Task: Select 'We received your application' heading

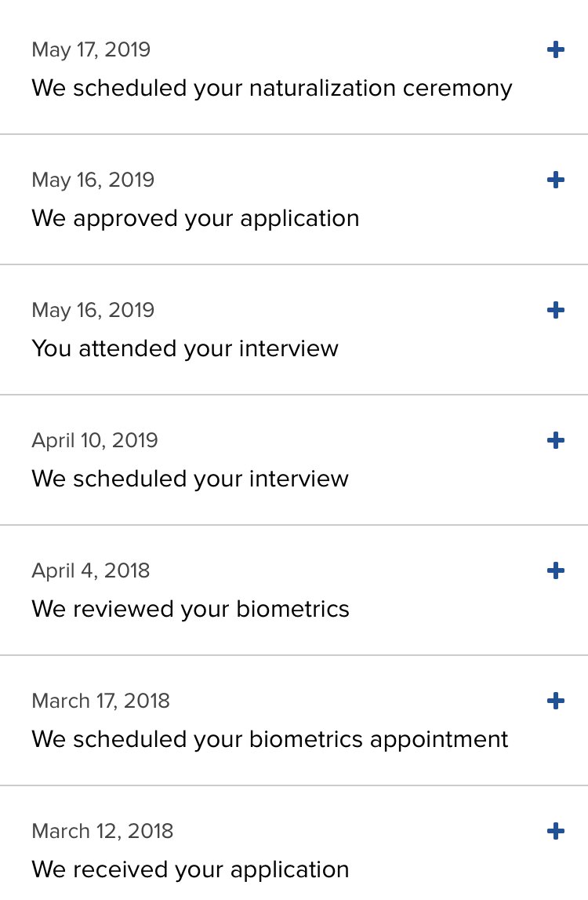Action: (x=191, y=870)
